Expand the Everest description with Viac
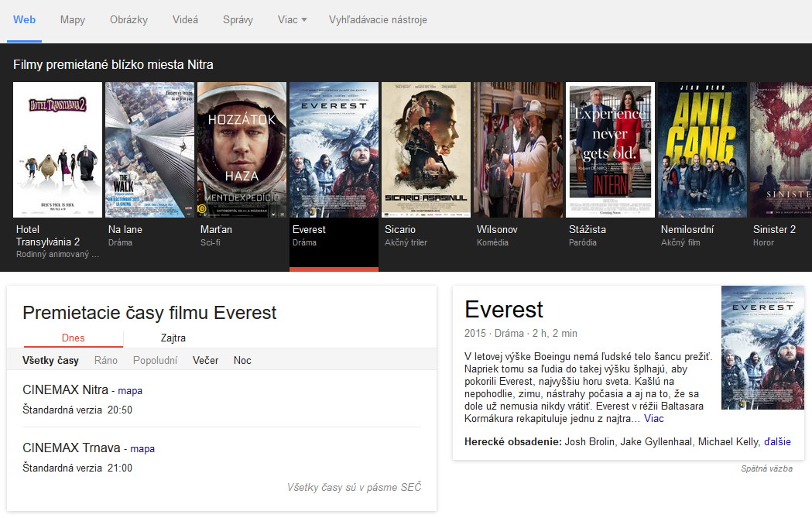 pyautogui.click(x=653, y=419)
